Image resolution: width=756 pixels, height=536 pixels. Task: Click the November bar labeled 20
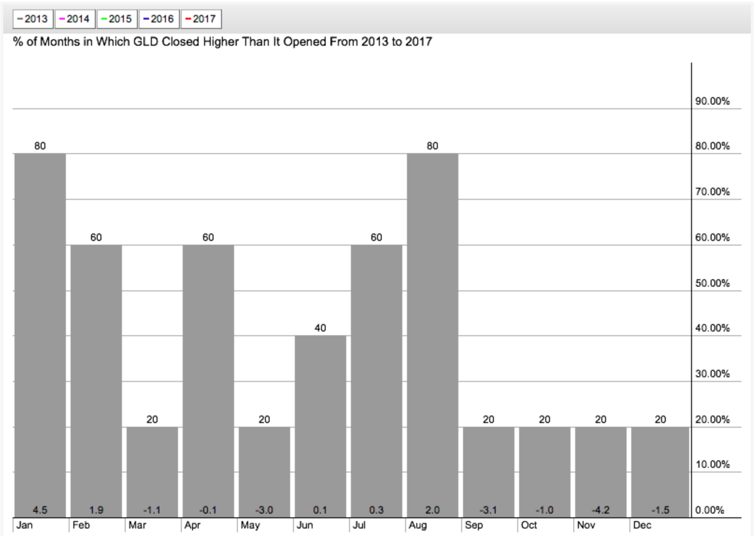pos(601,472)
